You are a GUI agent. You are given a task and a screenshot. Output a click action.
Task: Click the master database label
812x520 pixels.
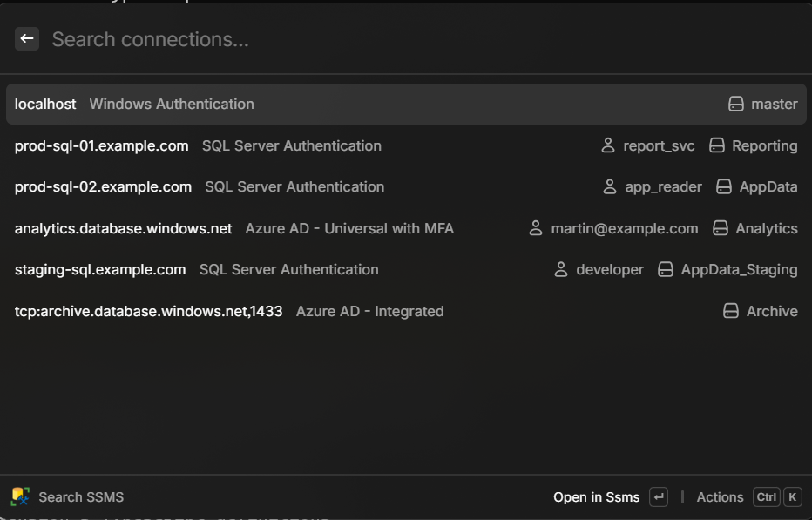tap(775, 105)
